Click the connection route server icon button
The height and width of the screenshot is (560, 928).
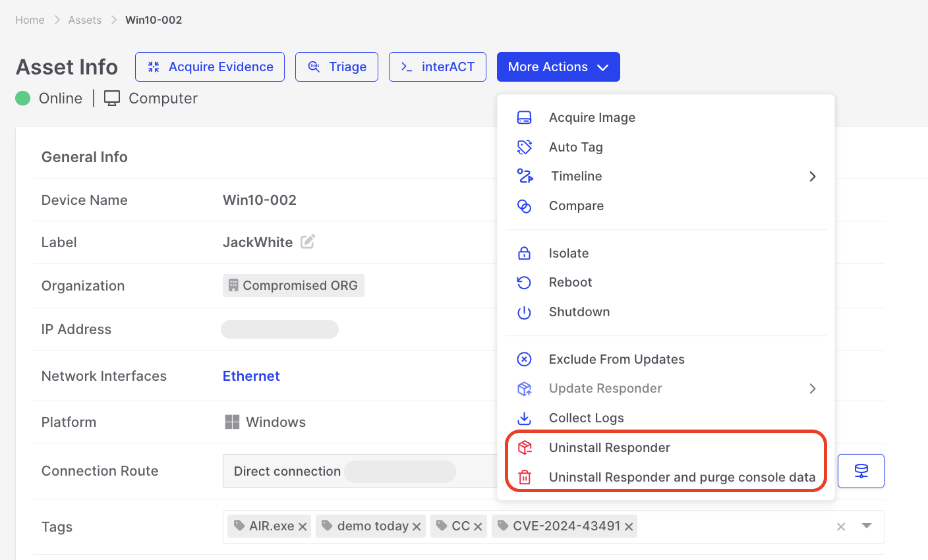pos(861,471)
